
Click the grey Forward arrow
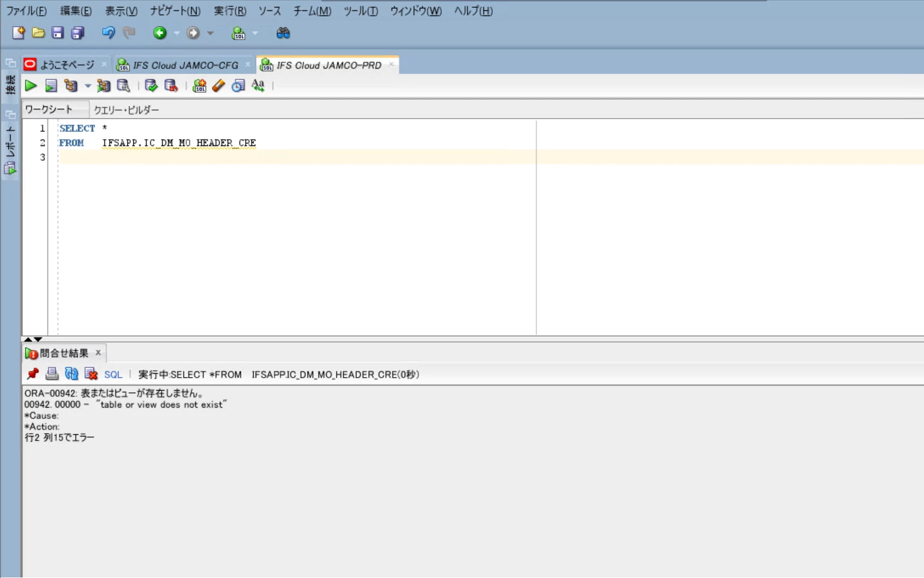pyautogui.click(x=193, y=33)
